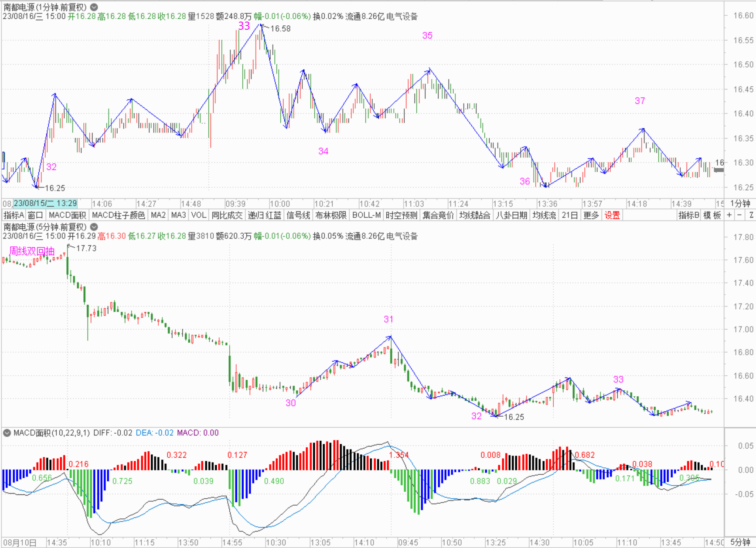This screenshot has height=548, width=756.
Task: Click the plus zoom-in icon on indicator bar
Action: point(729,215)
